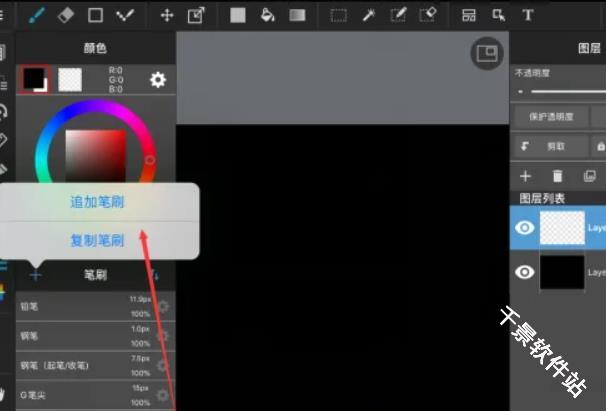Select the 钢笔(起笔/收笔) brush row
Viewport: 606px width, 411px height.
[x=95, y=365]
